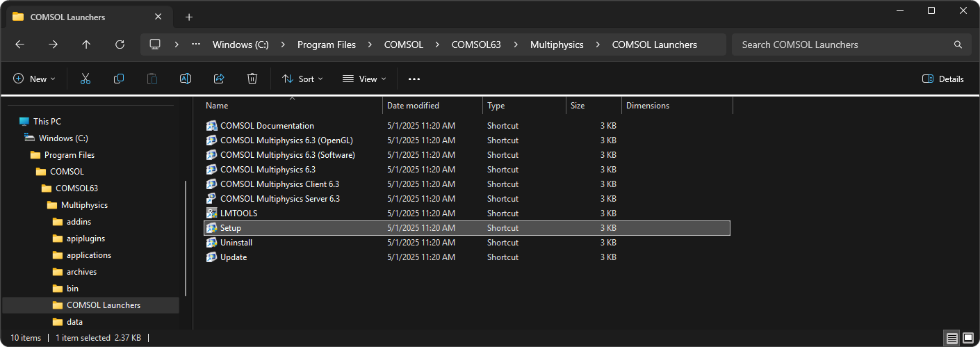Screen dimensions: 980x347
Task: Select bin folder in tree
Action: 72,289
